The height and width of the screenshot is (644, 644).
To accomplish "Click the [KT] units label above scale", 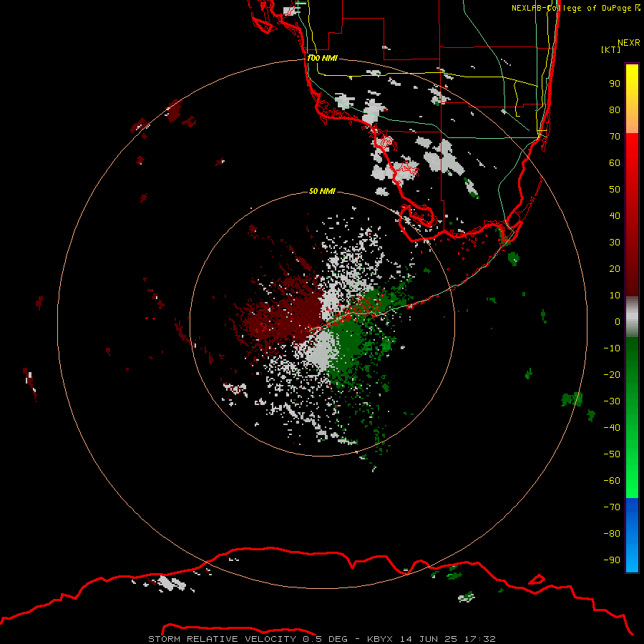I will point(611,50).
